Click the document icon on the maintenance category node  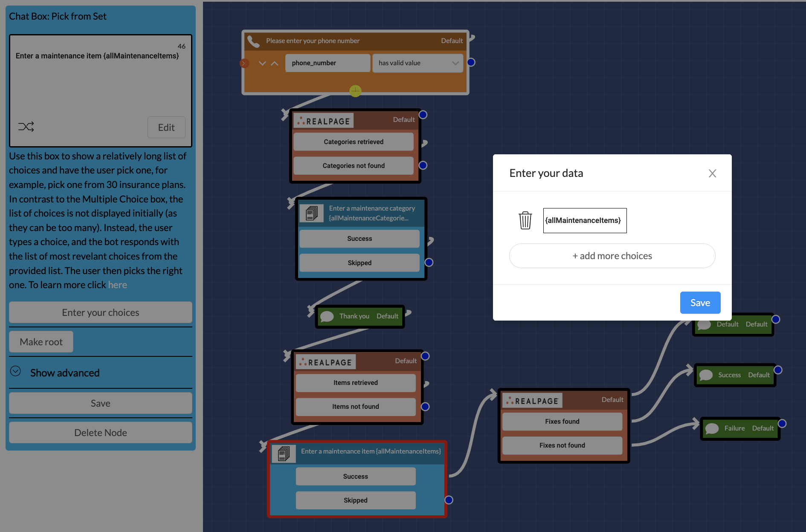(312, 213)
